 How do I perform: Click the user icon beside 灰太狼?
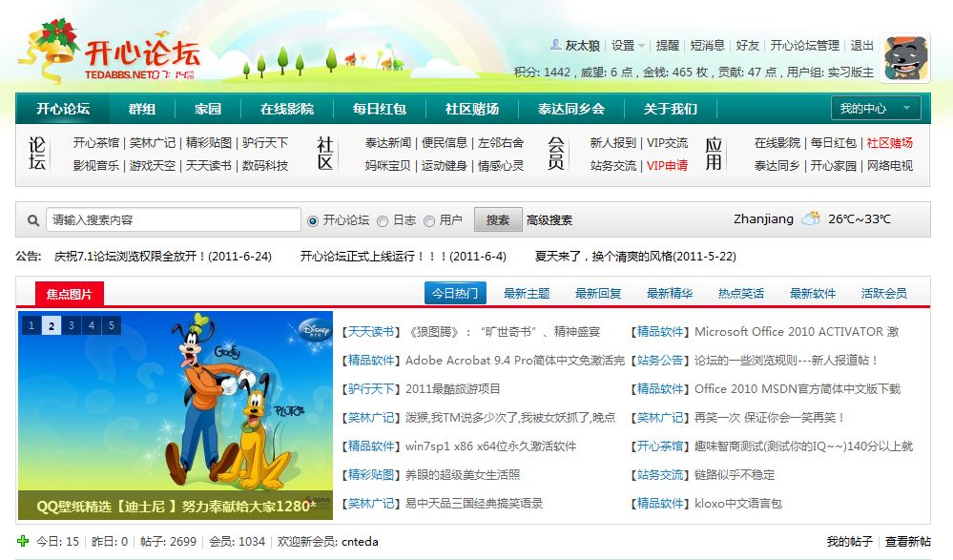(555, 45)
